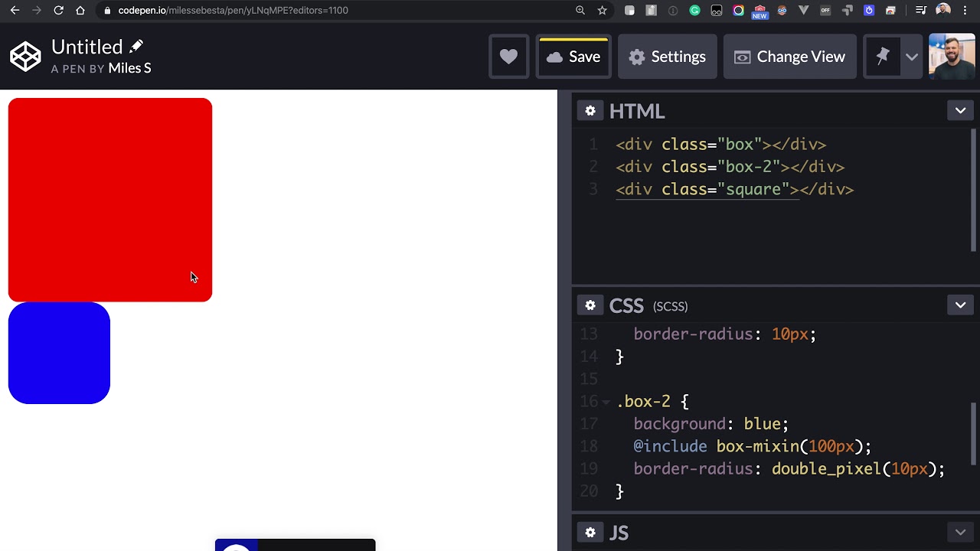Open CSS editor settings gear
The image size is (980, 551).
coord(590,305)
